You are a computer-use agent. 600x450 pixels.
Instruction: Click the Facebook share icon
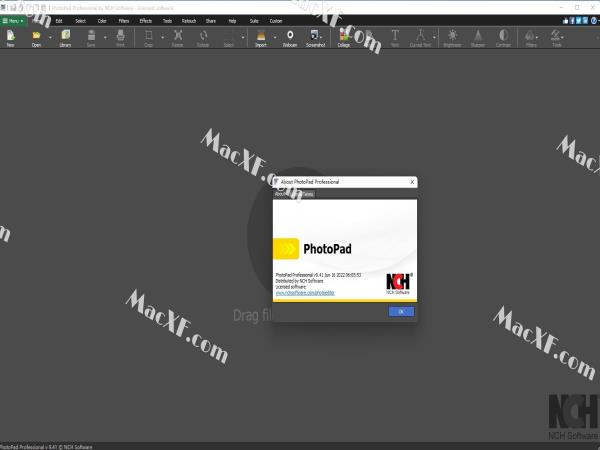[572, 21]
